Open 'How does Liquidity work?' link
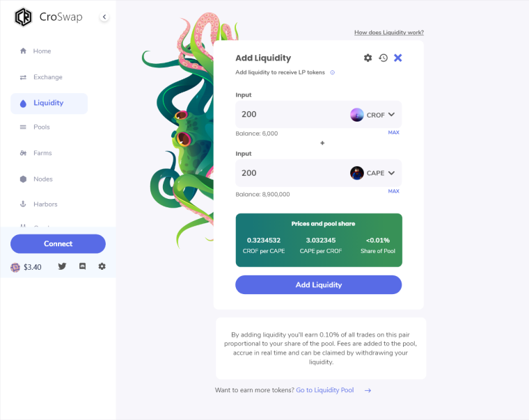Screen dimensions: 529x420 (388, 33)
